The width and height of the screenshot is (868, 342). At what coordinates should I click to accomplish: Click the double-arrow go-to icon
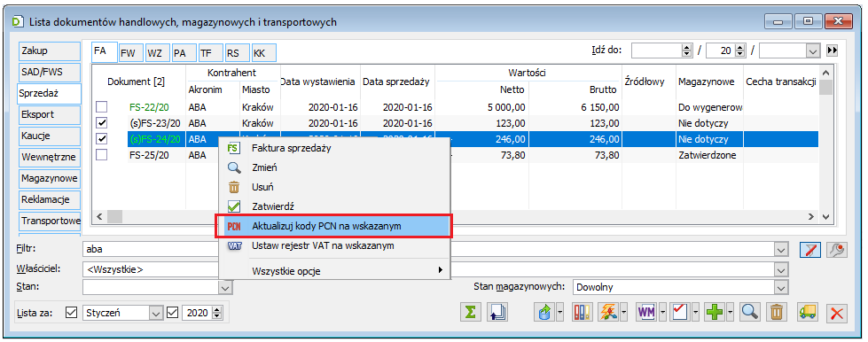pyautogui.click(x=832, y=51)
